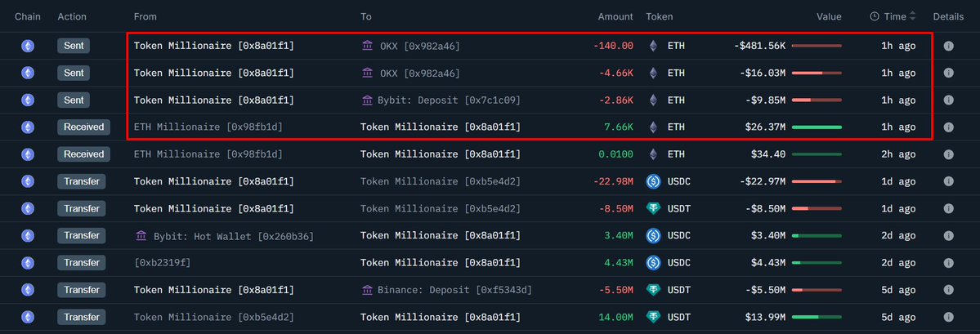Click the USDC token icon in the -22.98M row
The image size is (980, 334).
click(653, 181)
